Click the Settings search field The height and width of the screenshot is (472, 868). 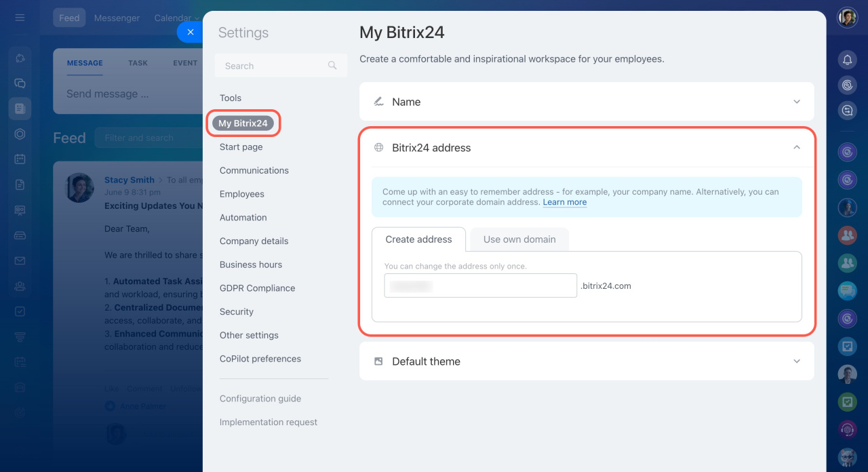[x=281, y=66]
